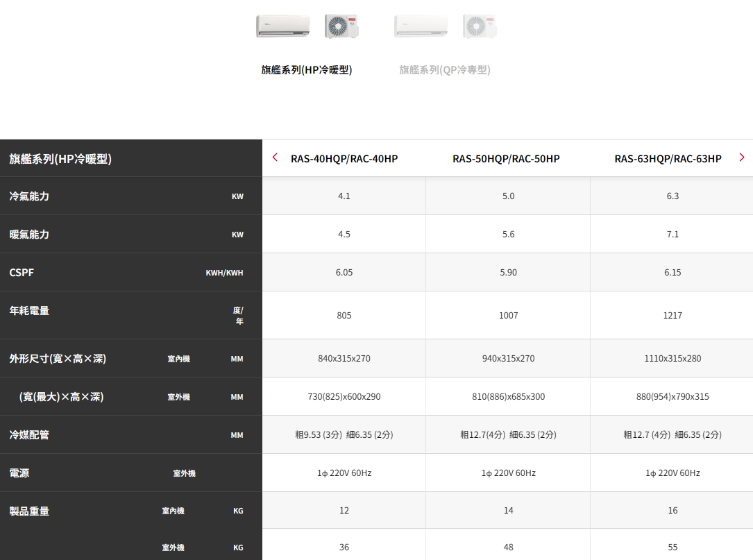Click the 旗艦系列(HP冷暖型) table title

(60, 159)
